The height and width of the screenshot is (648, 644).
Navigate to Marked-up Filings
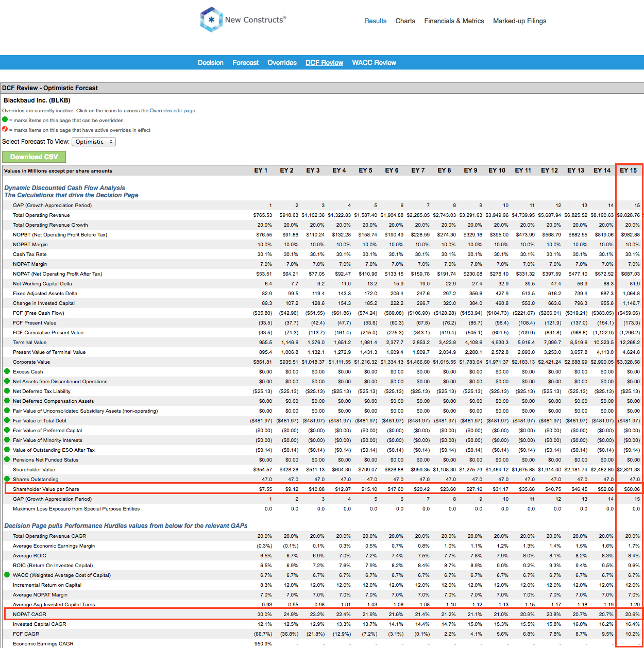[520, 21]
